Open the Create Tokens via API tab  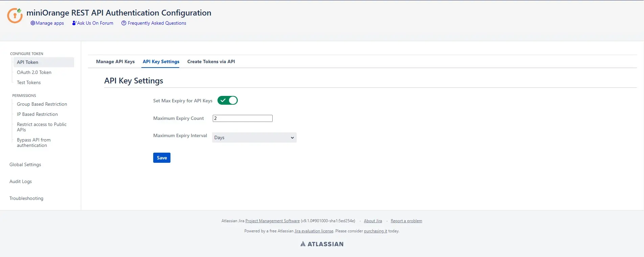click(211, 61)
